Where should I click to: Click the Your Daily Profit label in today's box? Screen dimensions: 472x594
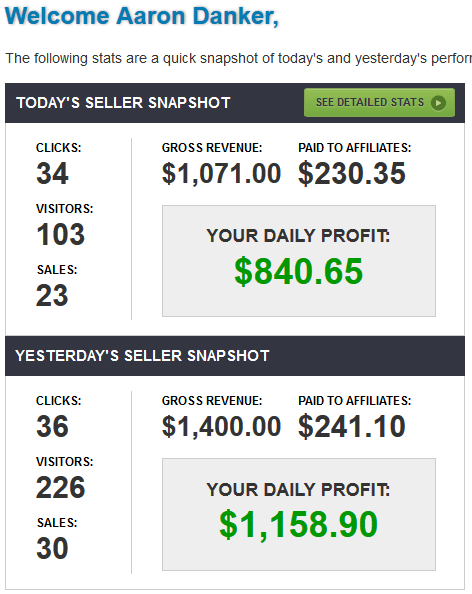pyautogui.click(x=298, y=236)
